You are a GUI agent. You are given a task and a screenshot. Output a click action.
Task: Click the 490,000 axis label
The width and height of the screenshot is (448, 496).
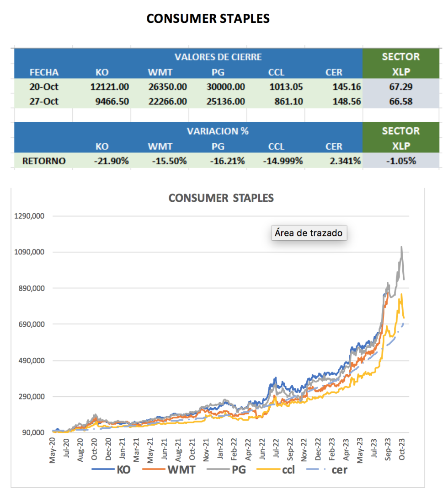point(31,361)
